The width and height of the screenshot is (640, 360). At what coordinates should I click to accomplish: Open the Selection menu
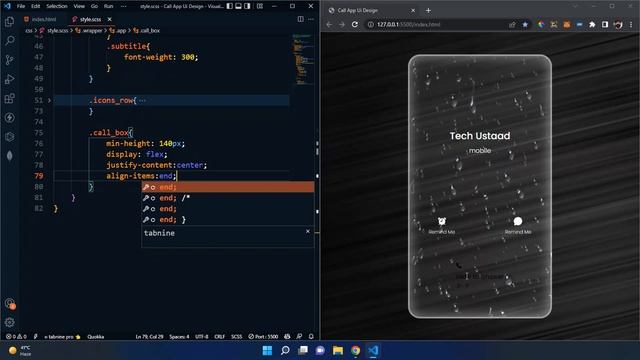pos(57,6)
